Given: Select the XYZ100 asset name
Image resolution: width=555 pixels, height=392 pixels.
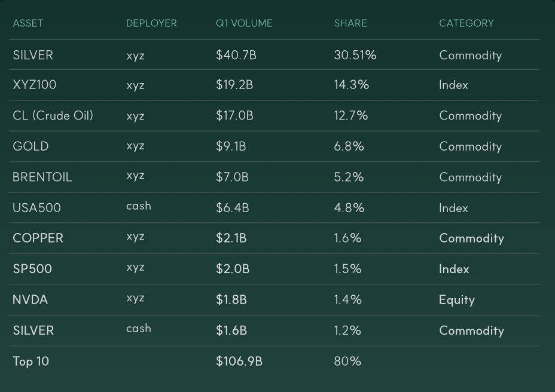Looking at the screenshot, I should 34,85.
